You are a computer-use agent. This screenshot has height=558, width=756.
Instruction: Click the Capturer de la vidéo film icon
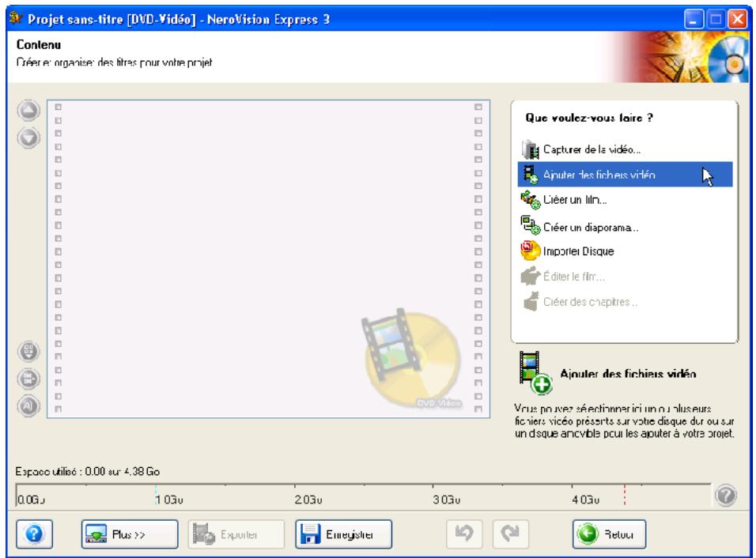[x=531, y=149]
